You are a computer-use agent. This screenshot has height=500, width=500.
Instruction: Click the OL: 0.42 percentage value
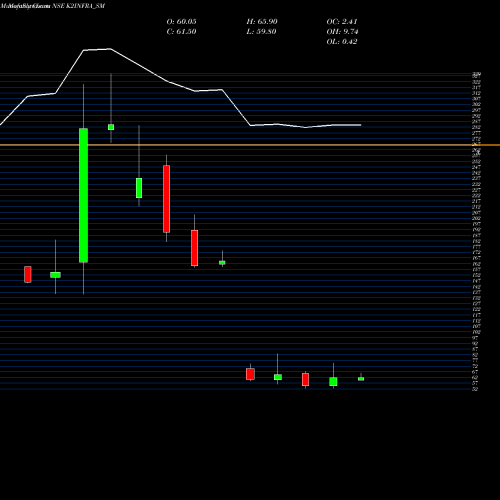click(x=342, y=42)
